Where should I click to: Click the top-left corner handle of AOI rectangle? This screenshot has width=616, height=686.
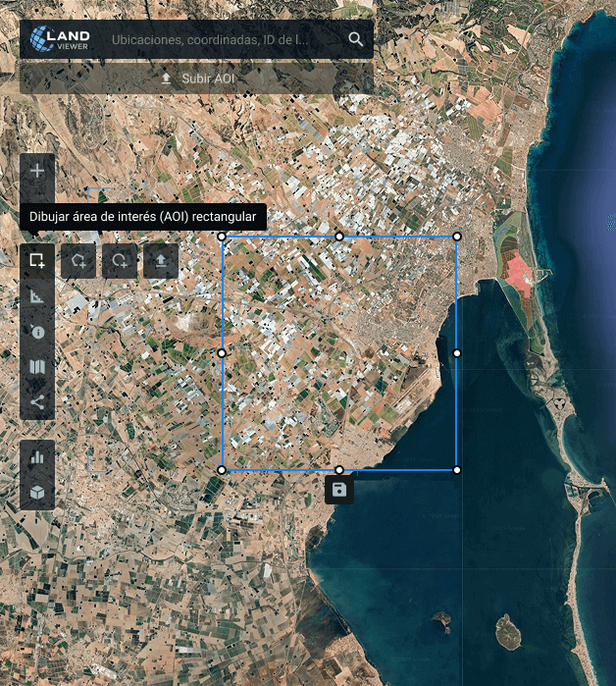coord(222,237)
